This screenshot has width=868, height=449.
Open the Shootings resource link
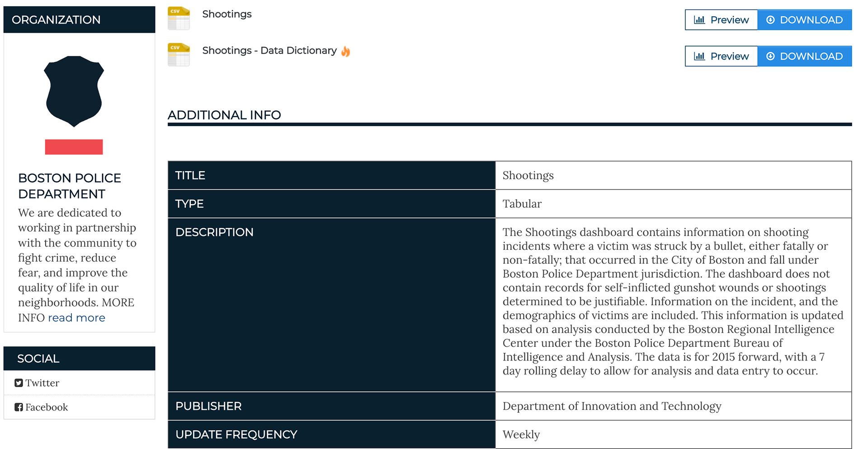[x=227, y=14]
